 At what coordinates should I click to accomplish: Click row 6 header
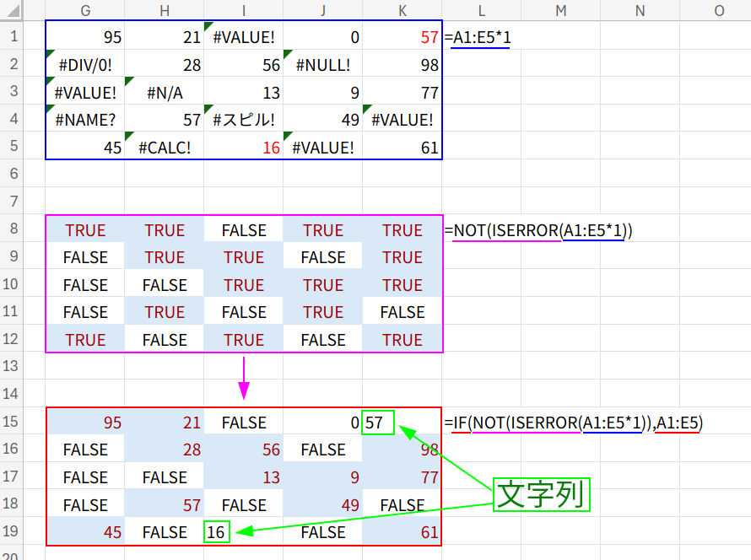tap(14, 174)
